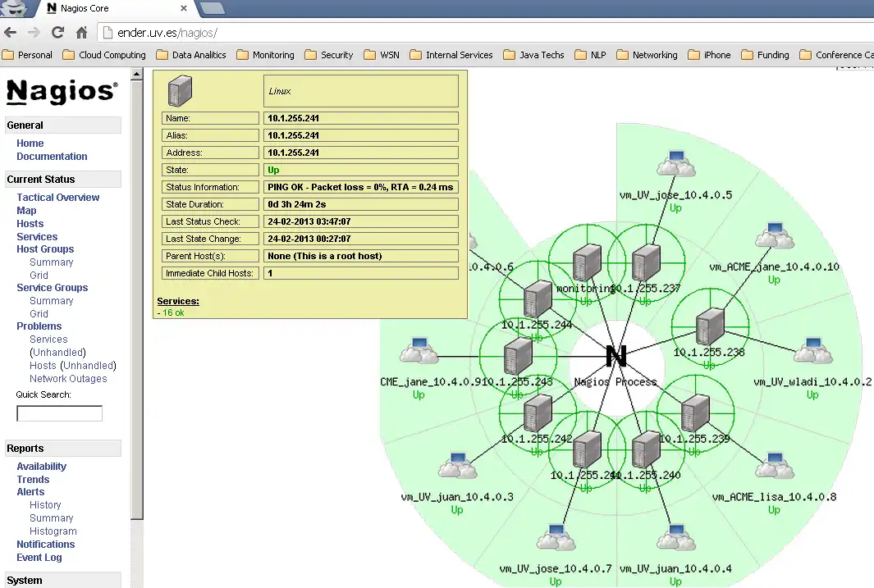Select the 10.1.255.238 server icon
This screenshot has height=588, width=874.
[x=710, y=326]
